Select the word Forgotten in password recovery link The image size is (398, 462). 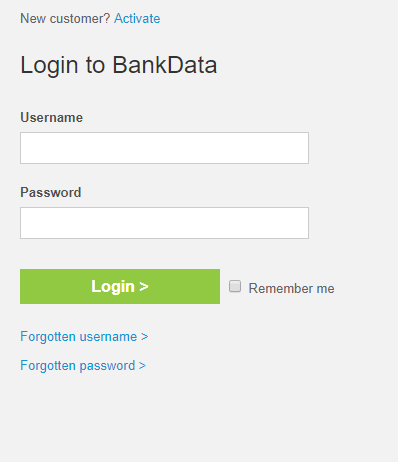click(48, 365)
